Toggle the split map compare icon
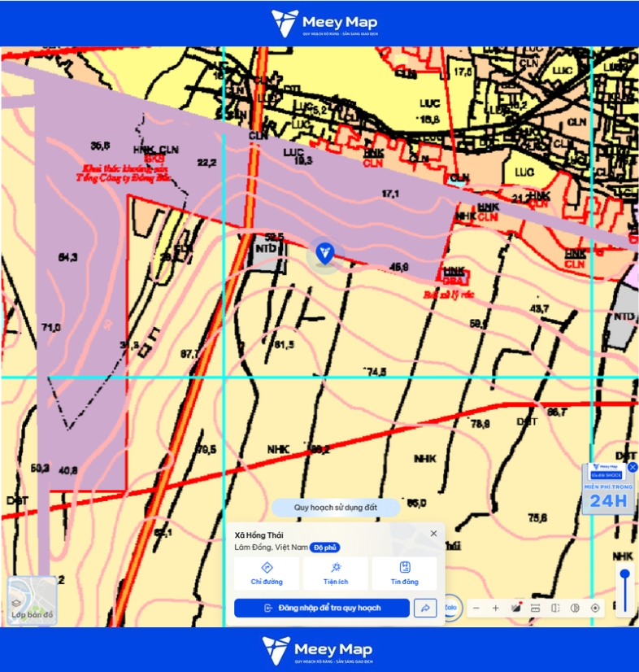Image resolution: width=639 pixels, height=672 pixels. 555,609
